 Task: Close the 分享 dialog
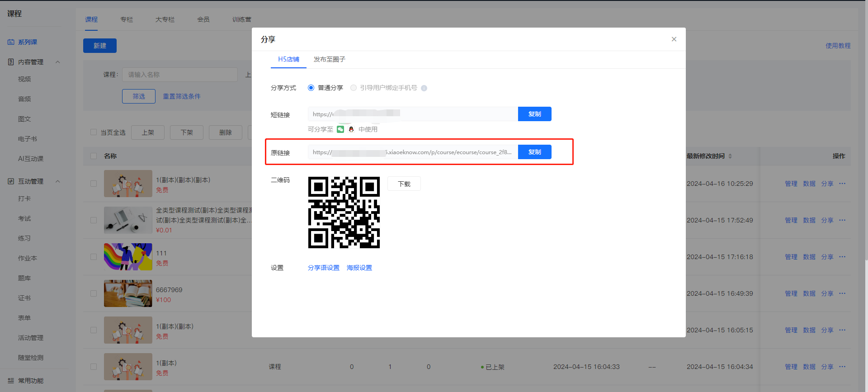click(x=674, y=39)
